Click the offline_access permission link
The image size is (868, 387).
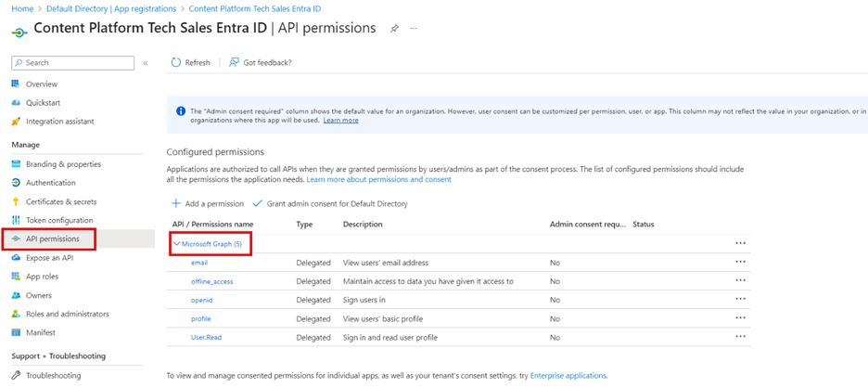pos(211,281)
